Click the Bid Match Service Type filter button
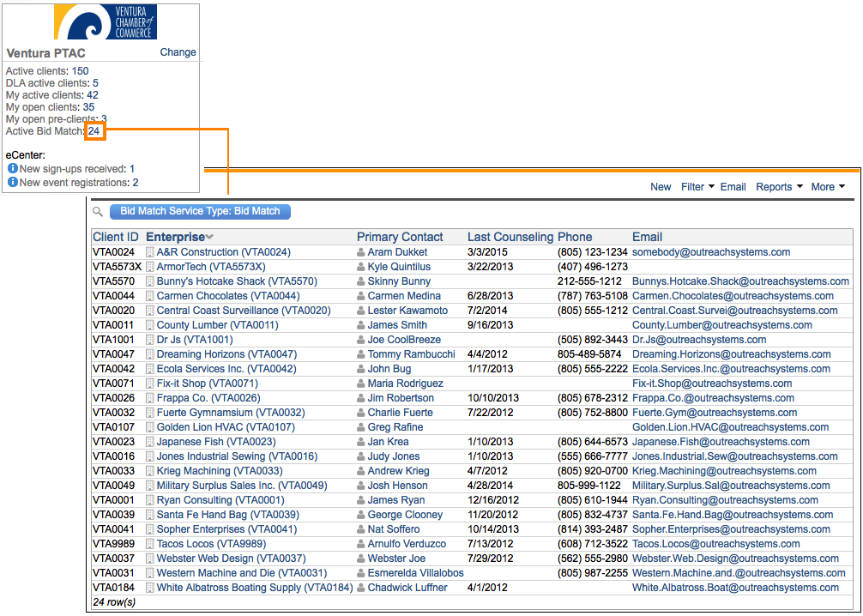 point(200,211)
